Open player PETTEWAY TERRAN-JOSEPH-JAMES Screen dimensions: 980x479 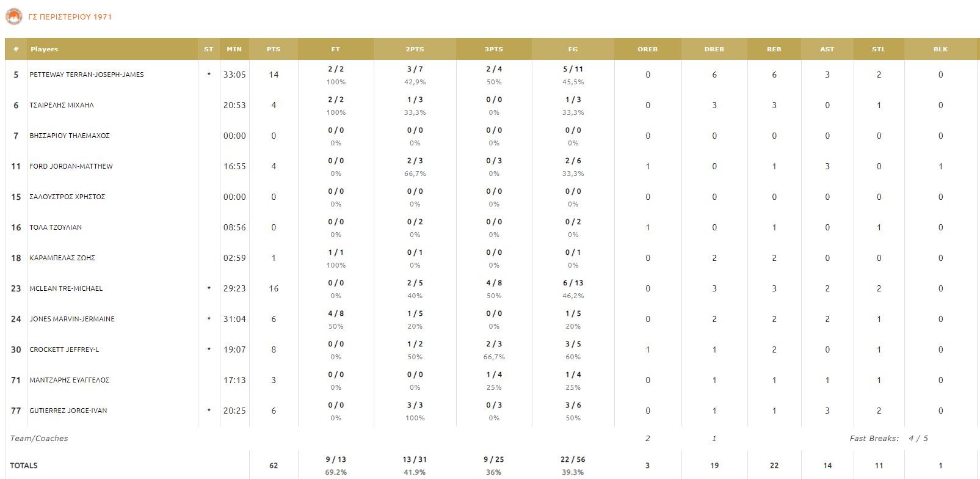87,75
